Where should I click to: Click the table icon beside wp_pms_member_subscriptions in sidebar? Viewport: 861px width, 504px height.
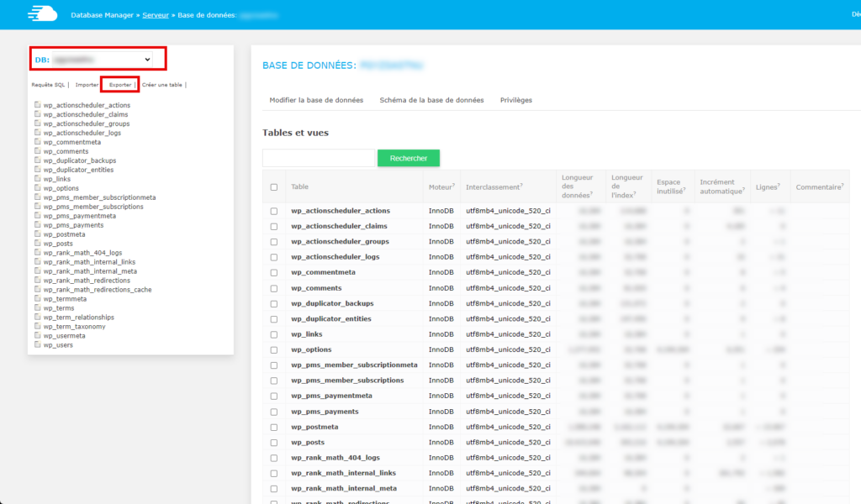[x=37, y=206]
